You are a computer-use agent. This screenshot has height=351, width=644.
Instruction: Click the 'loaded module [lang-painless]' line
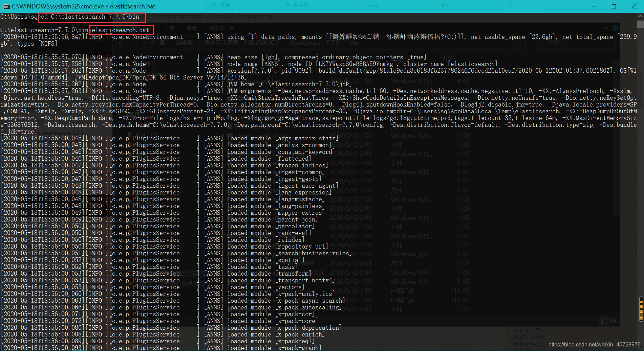276,206
